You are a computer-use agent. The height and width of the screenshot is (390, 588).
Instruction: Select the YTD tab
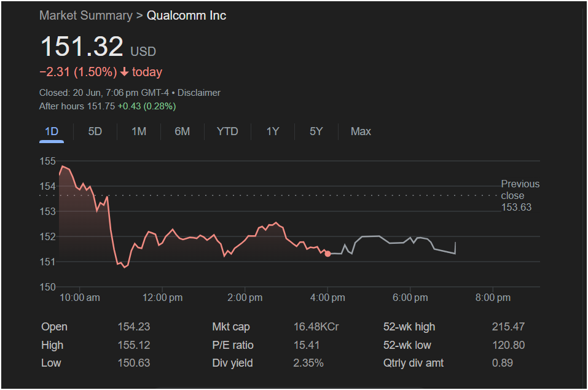tap(227, 131)
